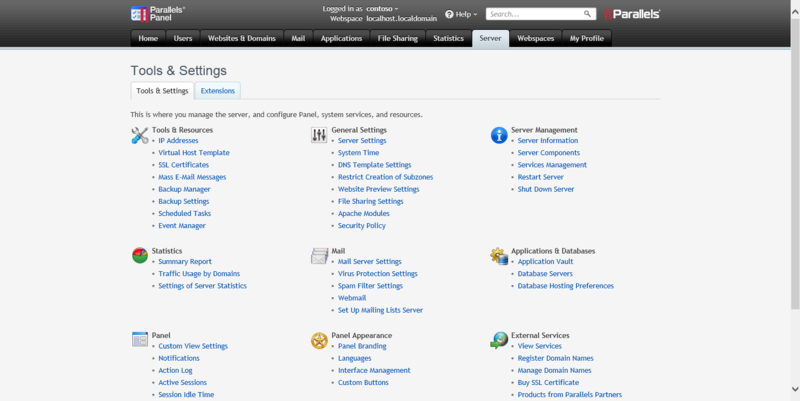Open Backup Manager link
The width and height of the screenshot is (800, 401).
coord(184,189)
